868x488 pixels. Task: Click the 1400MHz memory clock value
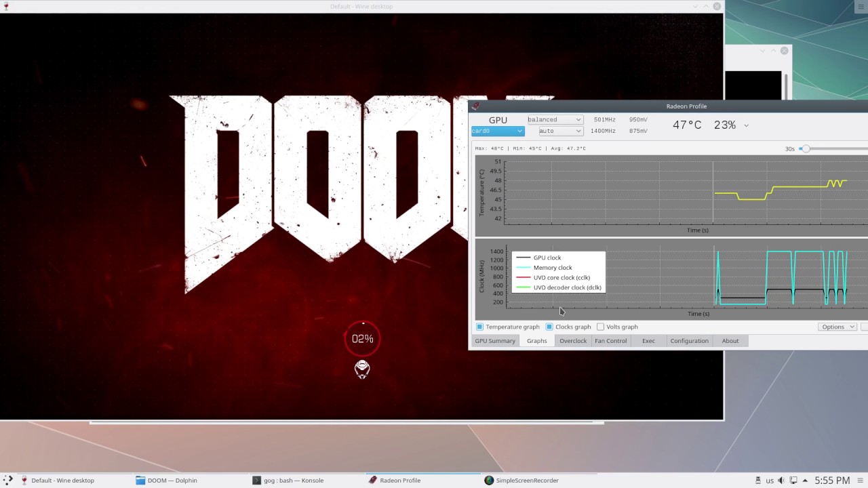coord(603,131)
